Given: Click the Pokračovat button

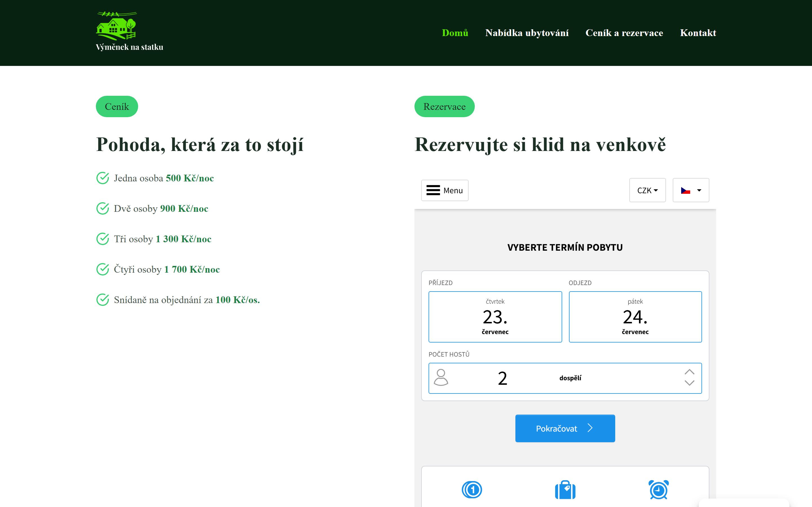Looking at the screenshot, I should [565, 428].
